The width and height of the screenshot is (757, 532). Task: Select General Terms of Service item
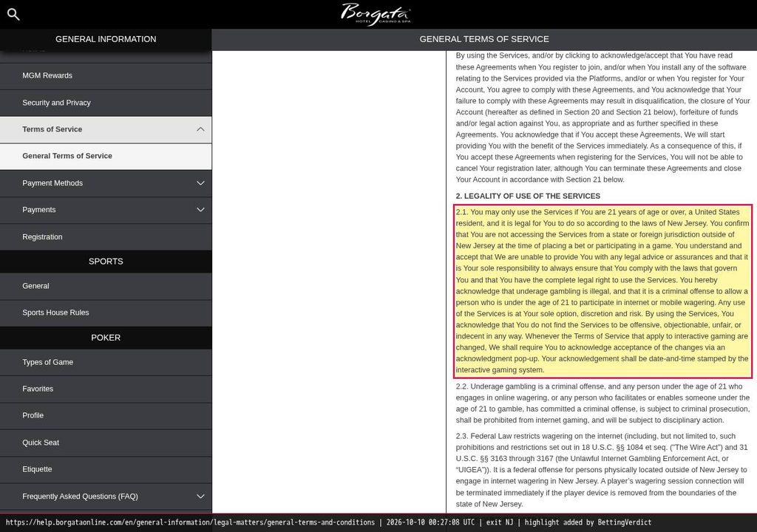(106, 156)
